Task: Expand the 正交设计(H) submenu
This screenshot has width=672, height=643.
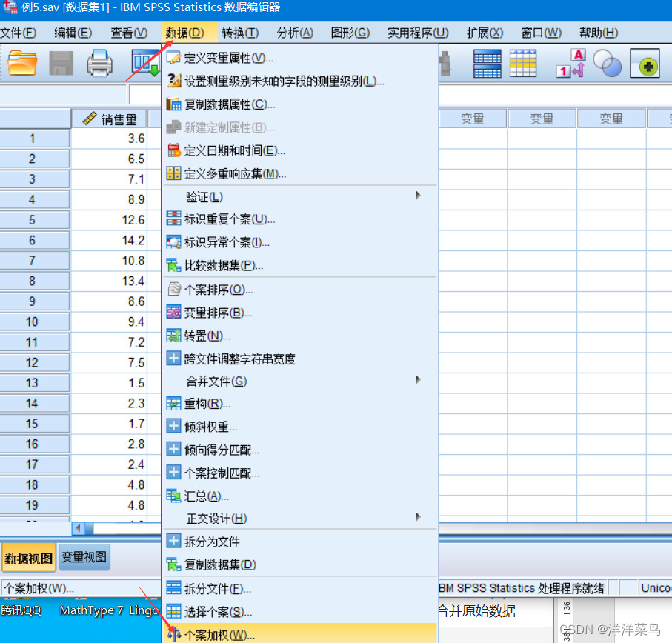Action: click(x=300, y=519)
